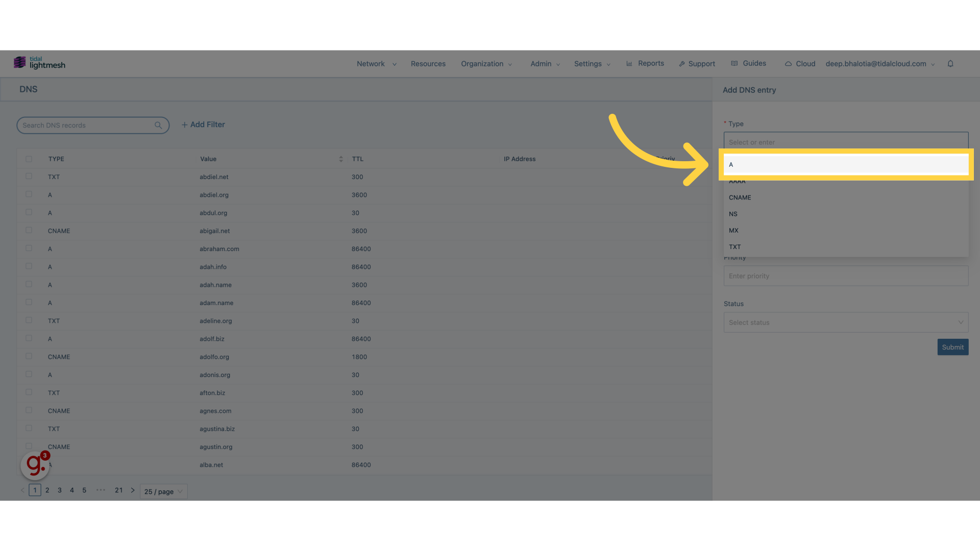Click the DNS search records icon
This screenshot has width=980, height=551.
coord(158,125)
